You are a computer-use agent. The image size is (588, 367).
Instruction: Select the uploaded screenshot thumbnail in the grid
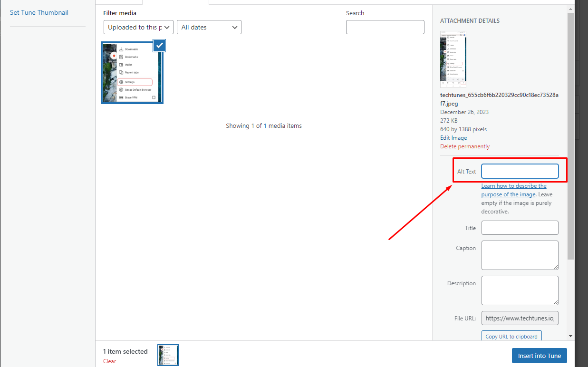coord(132,73)
